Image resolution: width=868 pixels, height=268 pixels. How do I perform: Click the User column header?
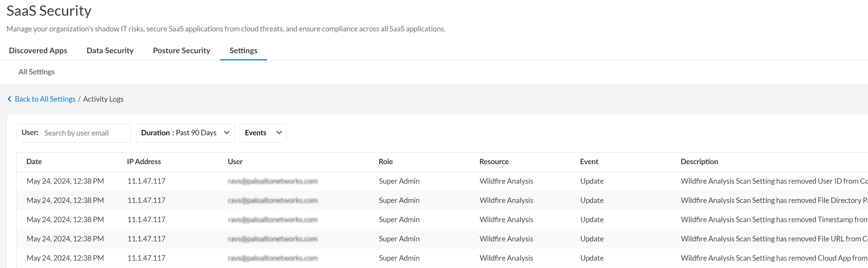(x=235, y=162)
